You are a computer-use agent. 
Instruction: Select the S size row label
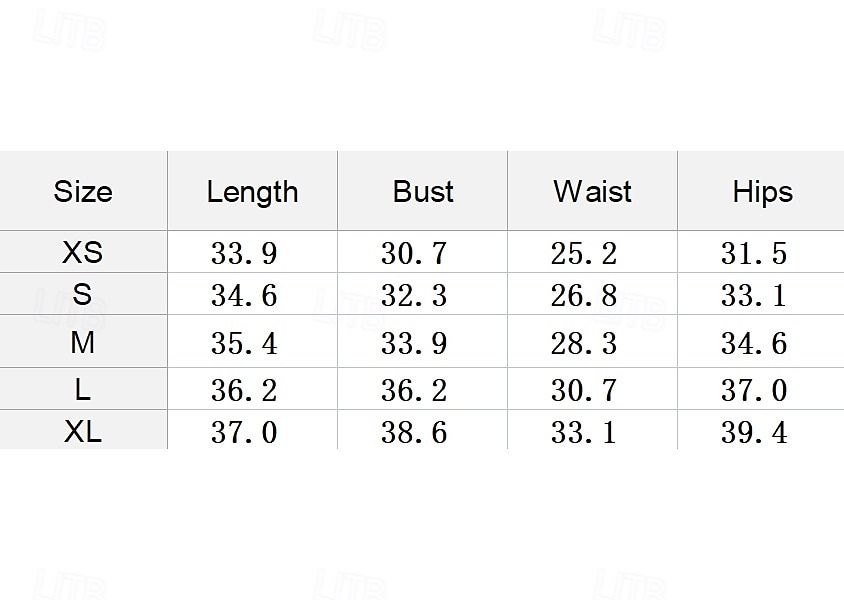pos(82,294)
